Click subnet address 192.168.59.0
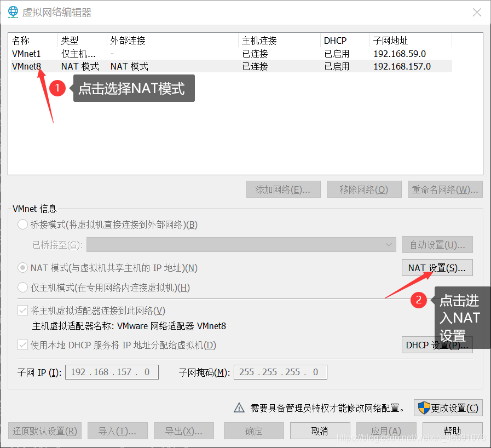The width and height of the screenshot is (491, 448). 400,54
